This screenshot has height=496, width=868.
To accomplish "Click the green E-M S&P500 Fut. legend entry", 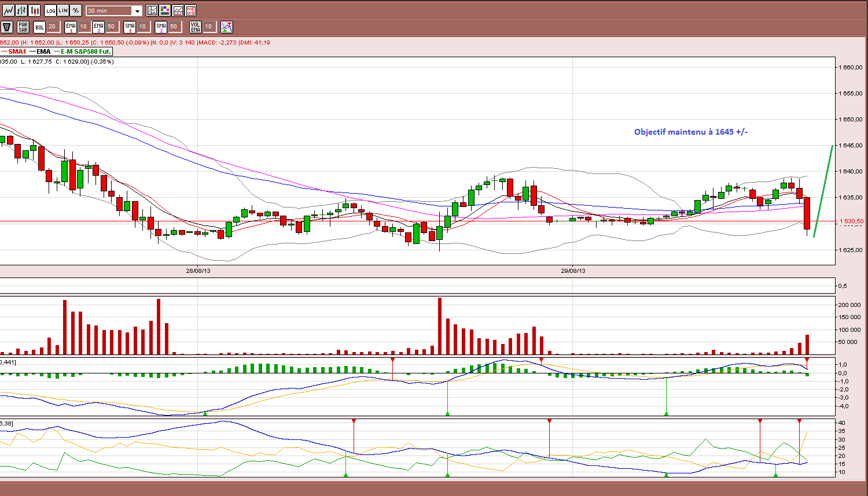I will (x=83, y=51).
